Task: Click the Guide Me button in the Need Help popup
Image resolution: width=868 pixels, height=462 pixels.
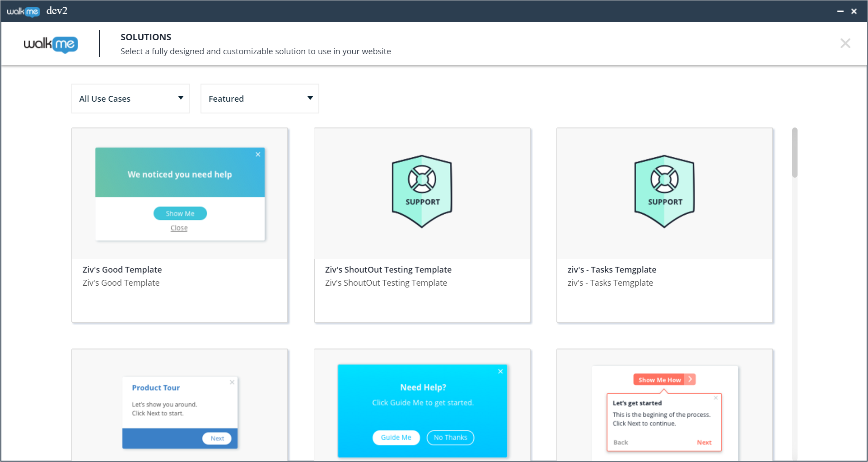Action: coord(396,437)
